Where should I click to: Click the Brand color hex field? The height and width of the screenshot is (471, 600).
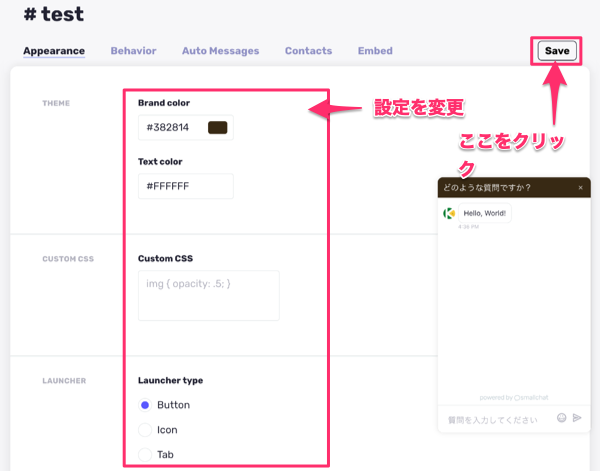[172, 127]
